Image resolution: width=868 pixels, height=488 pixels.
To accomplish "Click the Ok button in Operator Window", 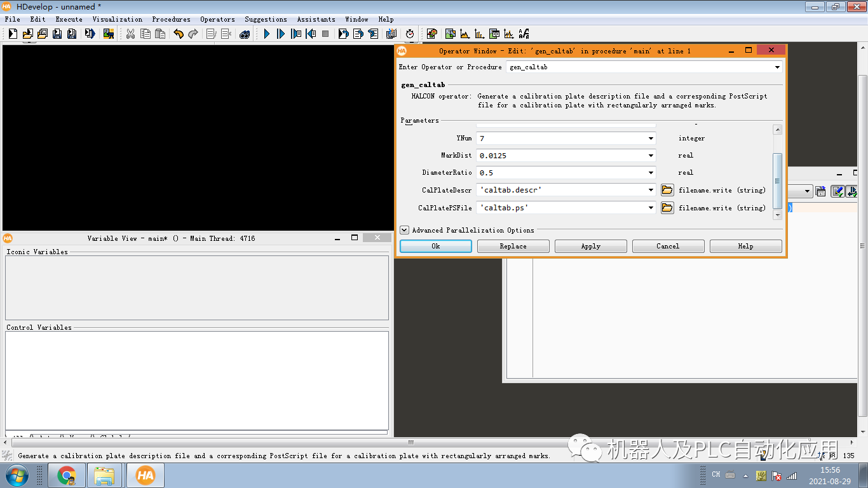I will 436,246.
